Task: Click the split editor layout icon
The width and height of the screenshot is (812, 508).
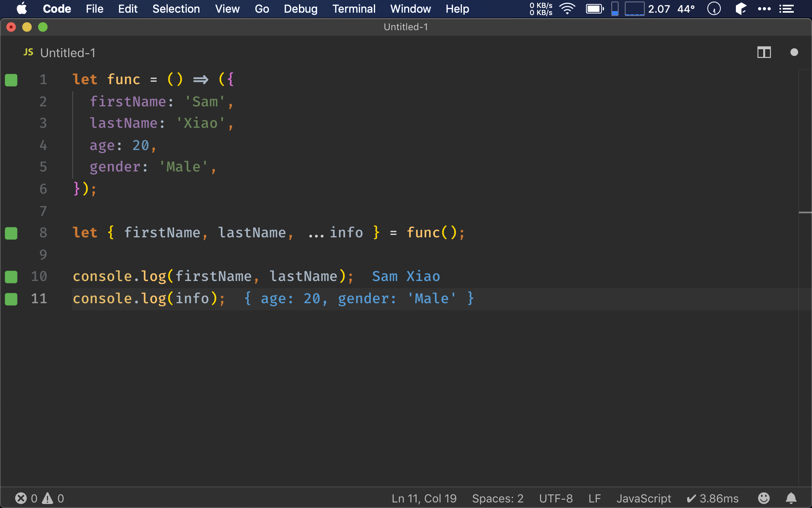Action: coord(764,52)
